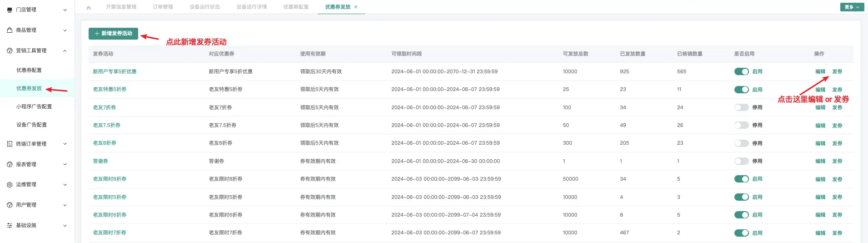Image resolution: width=868 pixels, height=243 pixels.
Task: Click the 报表管理 sidebar icon
Action: point(10,164)
